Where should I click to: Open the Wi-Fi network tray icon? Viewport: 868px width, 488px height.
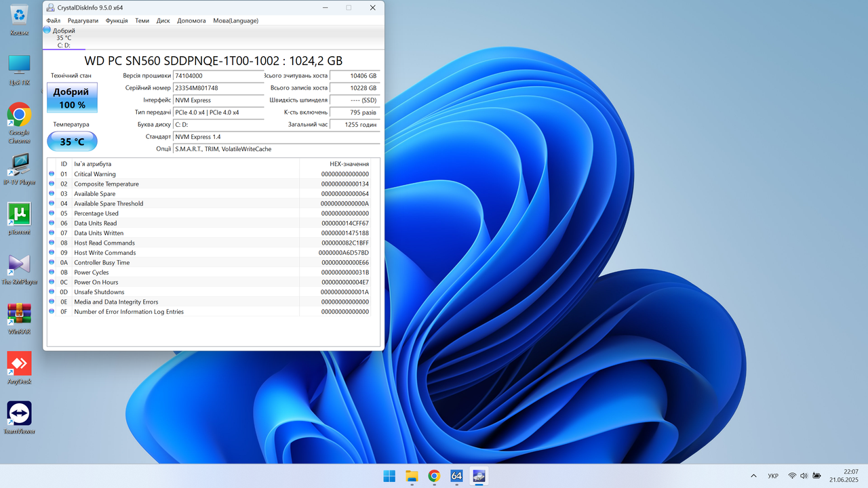792,476
